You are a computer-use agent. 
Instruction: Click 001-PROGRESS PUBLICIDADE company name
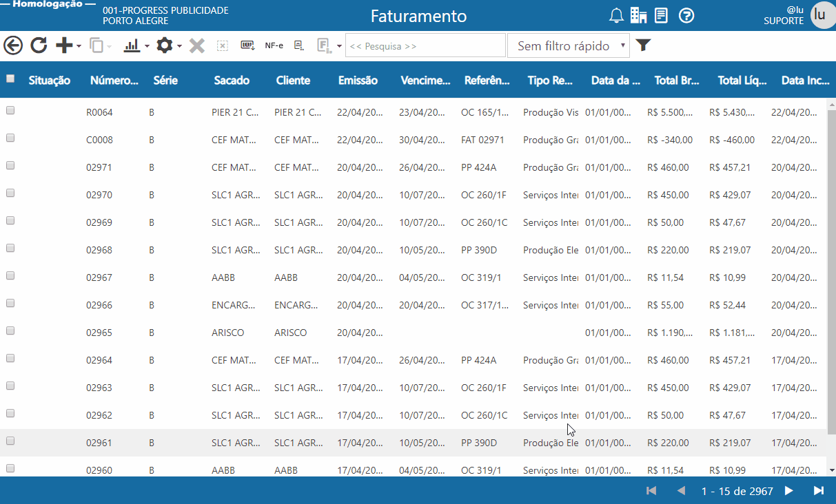[165, 10]
